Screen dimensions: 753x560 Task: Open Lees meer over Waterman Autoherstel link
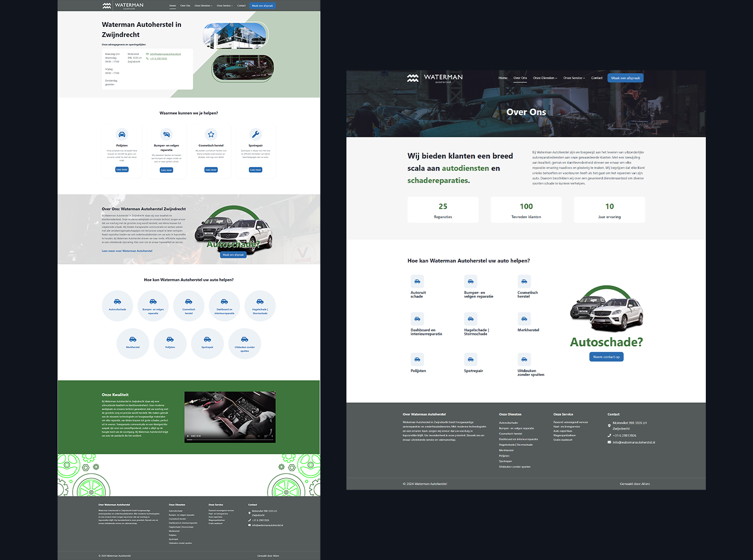click(127, 251)
